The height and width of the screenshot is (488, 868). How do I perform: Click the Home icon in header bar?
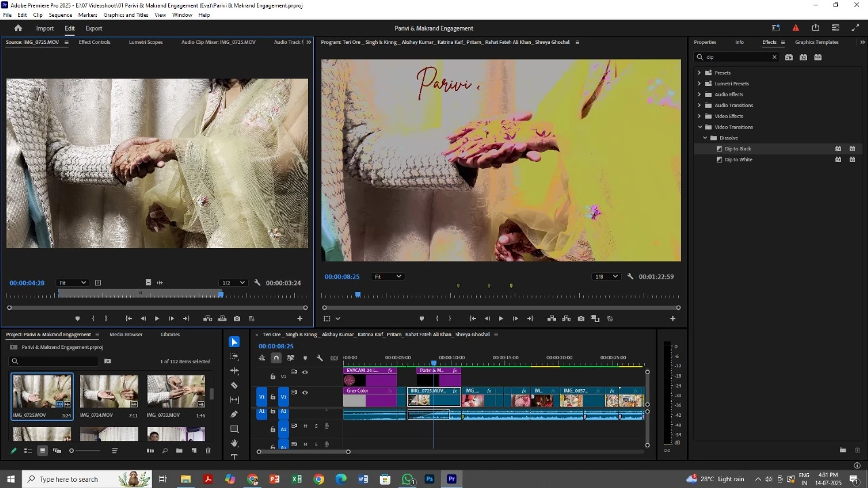pyautogui.click(x=18, y=28)
